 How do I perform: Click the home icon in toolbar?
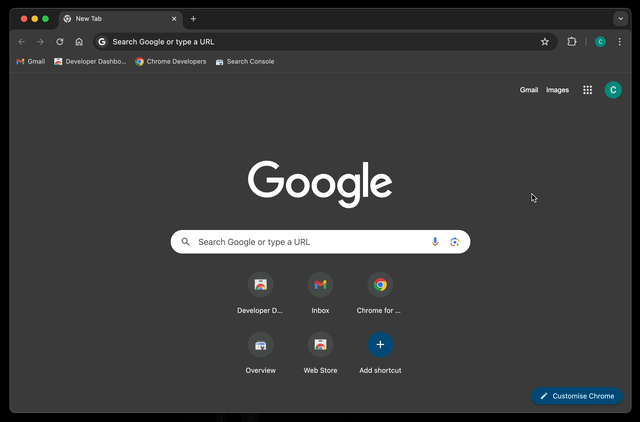(79, 42)
